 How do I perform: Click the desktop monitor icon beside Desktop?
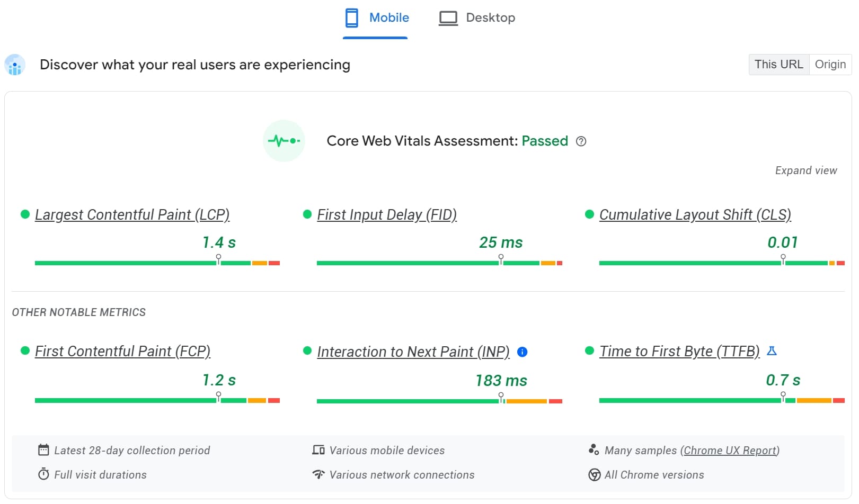click(448, 17)
